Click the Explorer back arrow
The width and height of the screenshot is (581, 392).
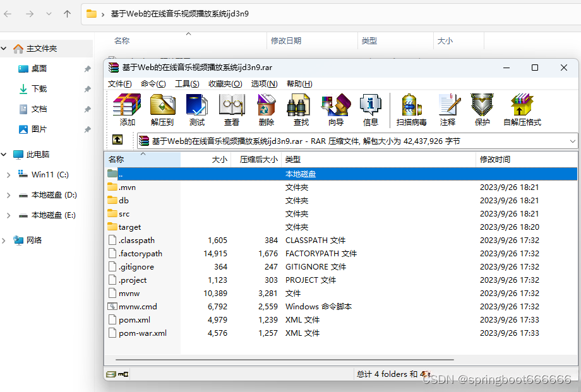[x=8, y=14]
